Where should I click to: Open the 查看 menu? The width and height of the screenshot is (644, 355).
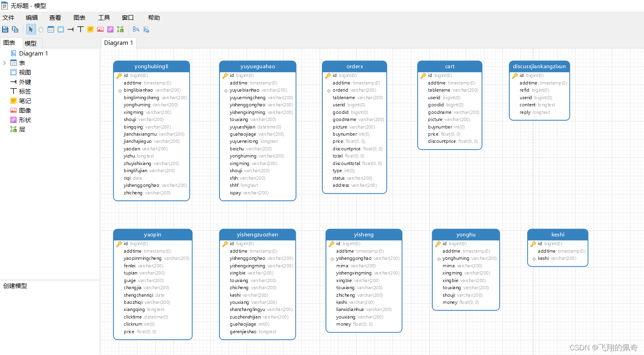click(55, 17)
